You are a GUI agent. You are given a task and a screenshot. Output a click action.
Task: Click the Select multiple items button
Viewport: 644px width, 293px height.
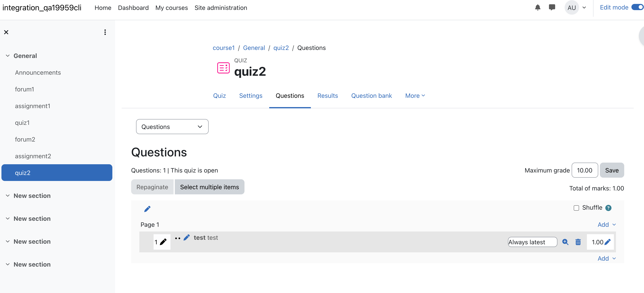pyautogui.click(x=209, y=187)
